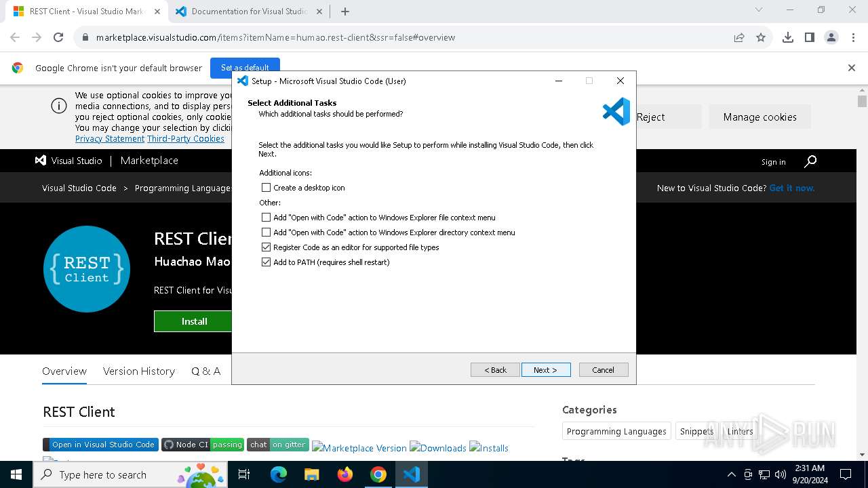Open Marketplace search magnifier icon
The width and height of the screenshot is (868, 488).
click(810, 161)
